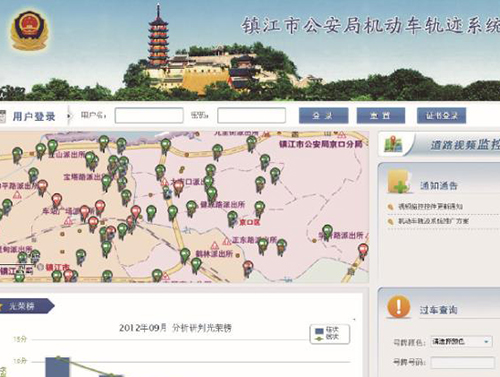
Task: Open the 号牌颜色 dropdown
Action: click(x=461, y=342)
